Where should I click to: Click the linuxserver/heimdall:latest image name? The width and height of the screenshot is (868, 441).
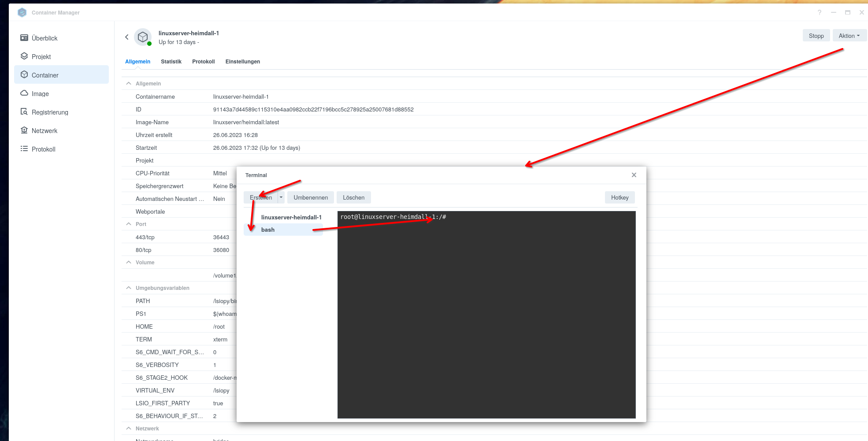pyautogui.click(x=246, y=122)
